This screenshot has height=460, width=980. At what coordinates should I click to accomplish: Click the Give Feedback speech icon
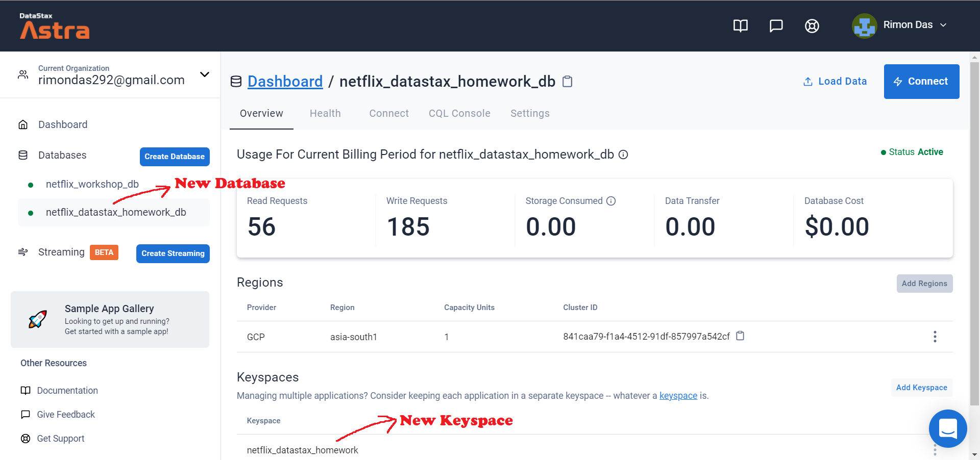point(25,414)
